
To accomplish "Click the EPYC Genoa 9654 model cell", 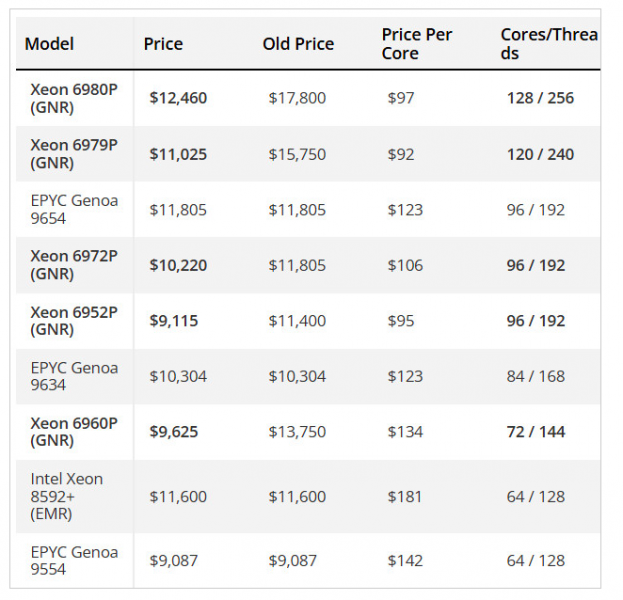I will click(74, 209).
